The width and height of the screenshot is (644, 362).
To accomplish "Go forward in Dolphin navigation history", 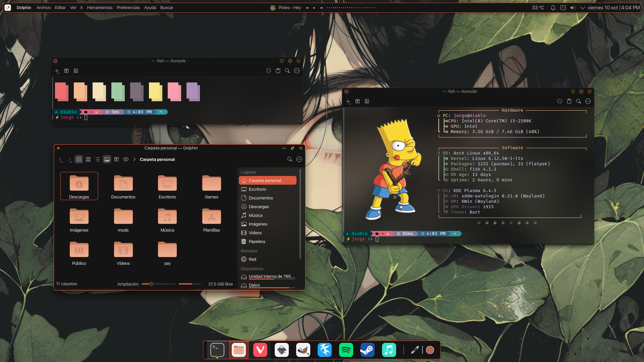I will click(x=69, y=160).
